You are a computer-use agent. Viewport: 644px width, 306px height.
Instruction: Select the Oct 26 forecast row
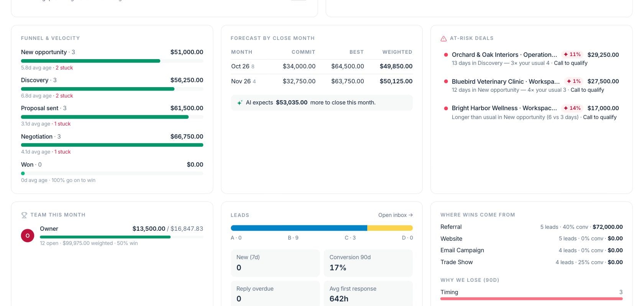pyautogui.click(x=322, y=66)
